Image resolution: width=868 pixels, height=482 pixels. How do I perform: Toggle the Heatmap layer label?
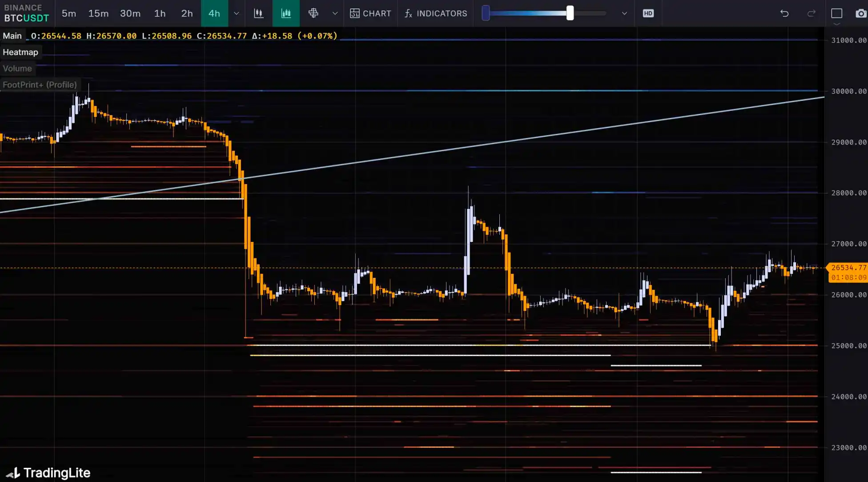tap(20, 52)
